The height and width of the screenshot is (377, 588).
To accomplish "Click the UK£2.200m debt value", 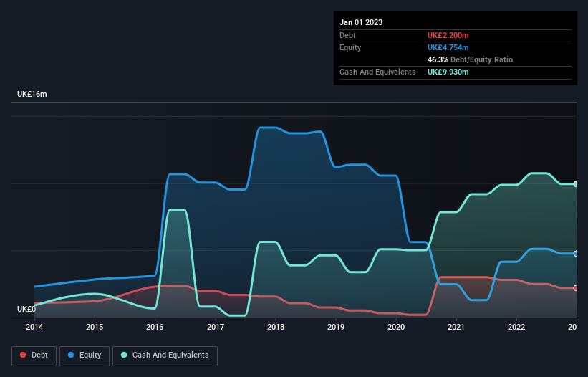I will tap(448, 35).
